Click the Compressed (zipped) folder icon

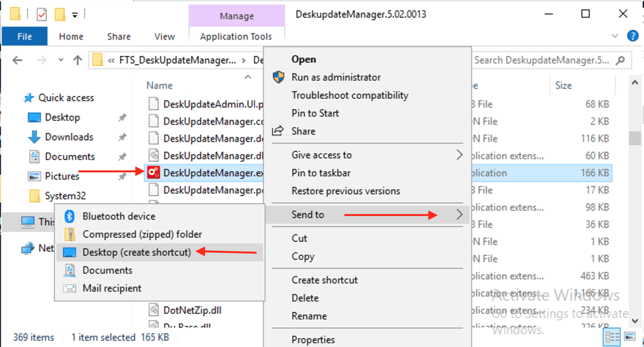click(x=69, y=234)
